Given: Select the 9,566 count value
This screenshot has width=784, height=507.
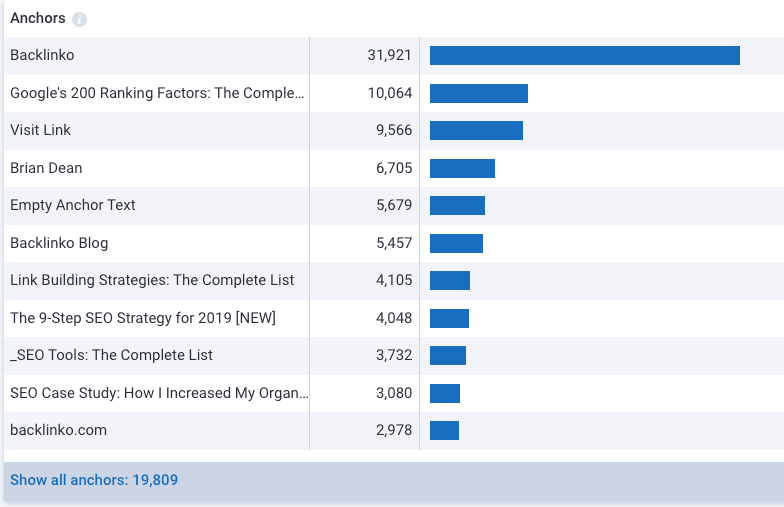Looking at the screenshot, I should click(394, 130).
